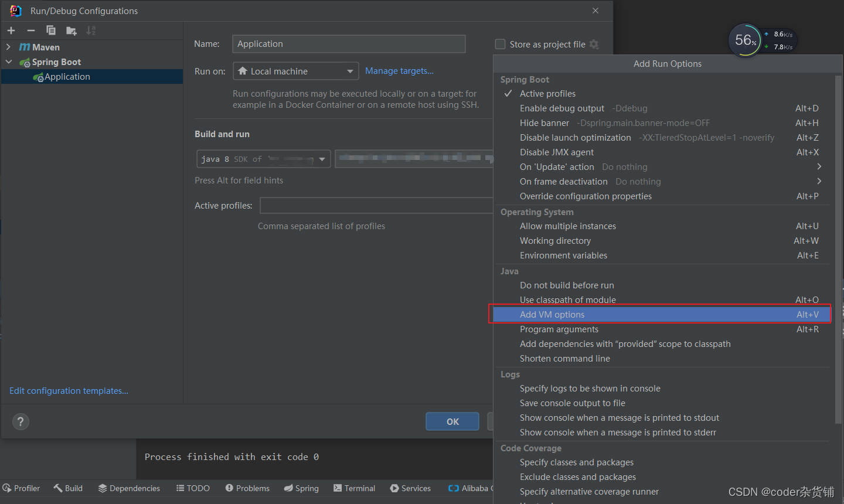The image size is (844, 504).
Task: Open Edit configuration templates link
Action: point(69,391)
